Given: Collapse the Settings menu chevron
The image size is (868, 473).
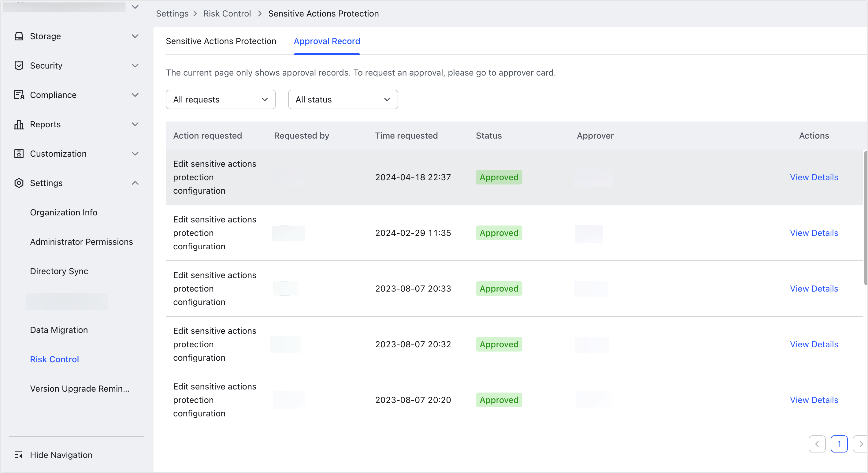Looking at the screenshot, I should pyautogui.click(x=135, y=183).
